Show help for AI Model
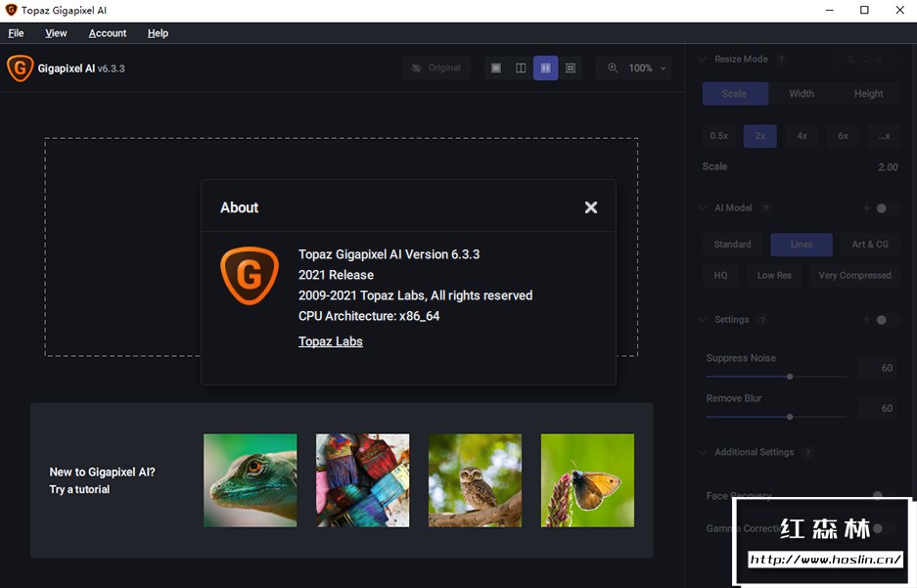917x588 pixels. tap(765, 208)
